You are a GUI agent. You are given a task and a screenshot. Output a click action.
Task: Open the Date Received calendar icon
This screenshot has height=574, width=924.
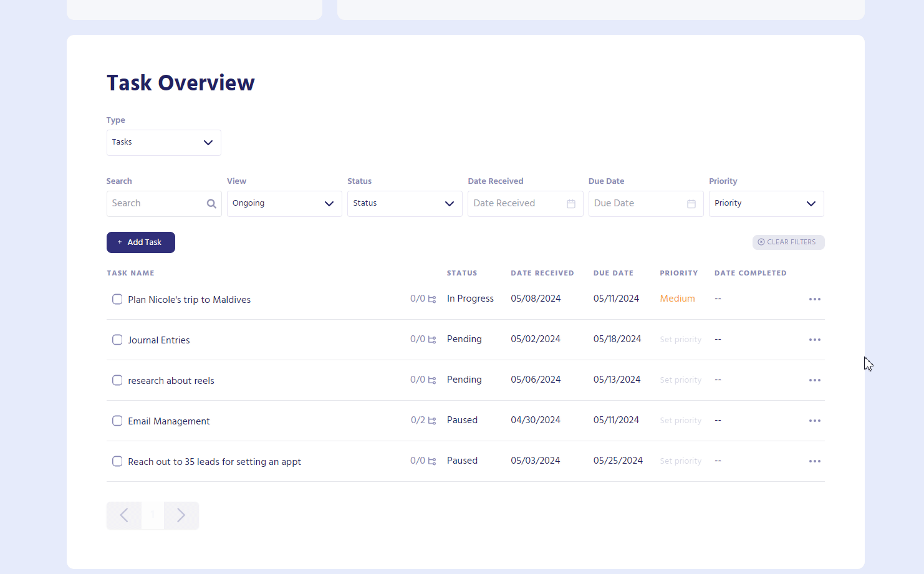coord(570,204)
